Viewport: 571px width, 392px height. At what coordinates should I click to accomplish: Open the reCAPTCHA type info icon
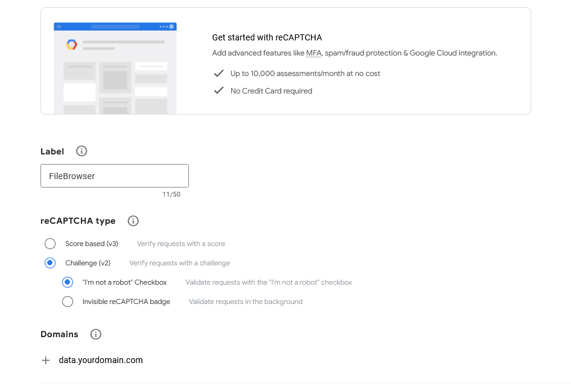pyautogui.click(x=133, y=221)
